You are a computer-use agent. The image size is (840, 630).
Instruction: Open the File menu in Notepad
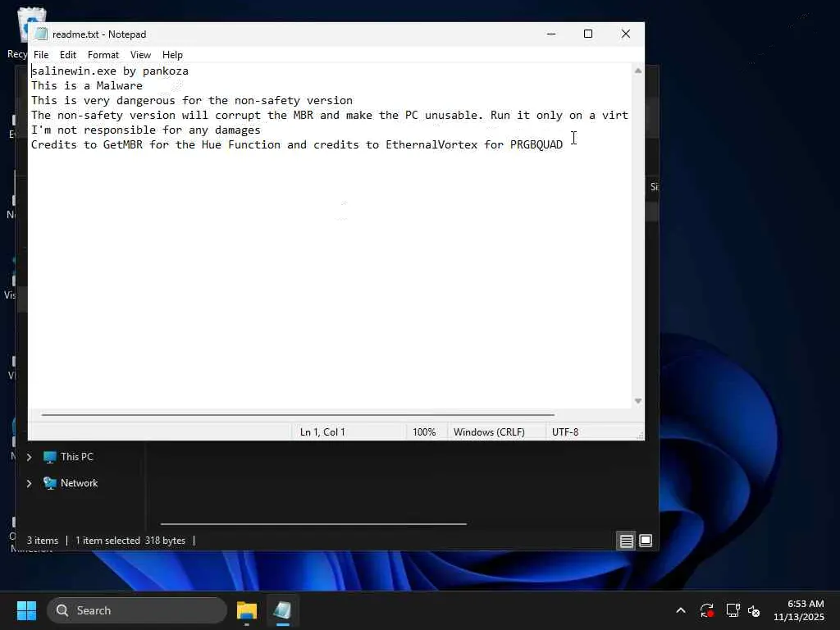[41, 55]
